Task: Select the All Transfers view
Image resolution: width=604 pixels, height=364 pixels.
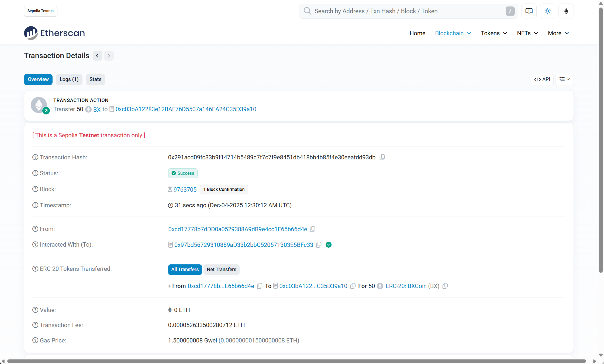Action: tap(185, 269)
